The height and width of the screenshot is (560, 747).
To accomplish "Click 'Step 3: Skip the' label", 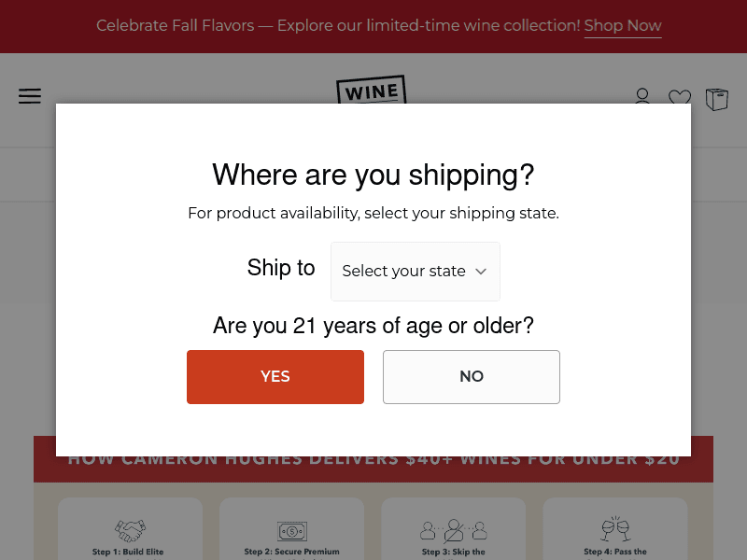I will [454, 552].
